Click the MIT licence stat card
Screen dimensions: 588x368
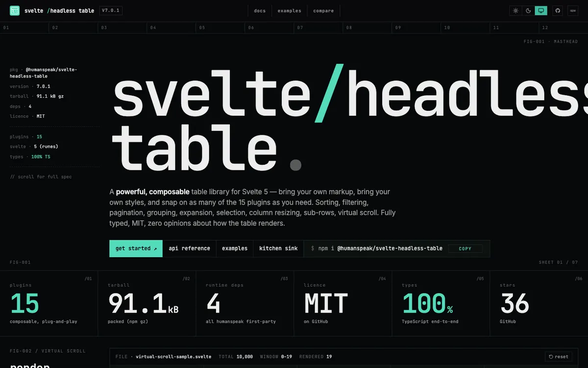click(x=343, y=303)
